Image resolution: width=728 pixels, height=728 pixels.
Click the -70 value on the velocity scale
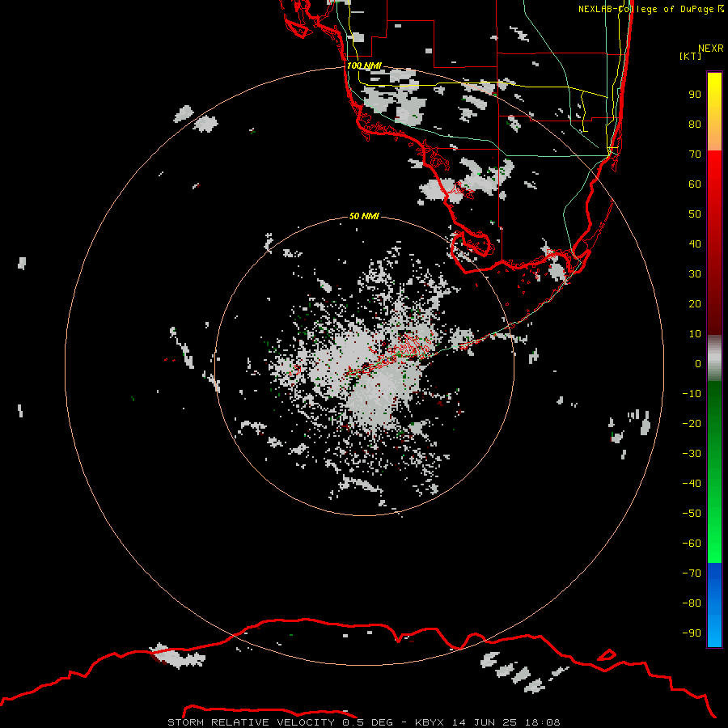coord(692,574)
